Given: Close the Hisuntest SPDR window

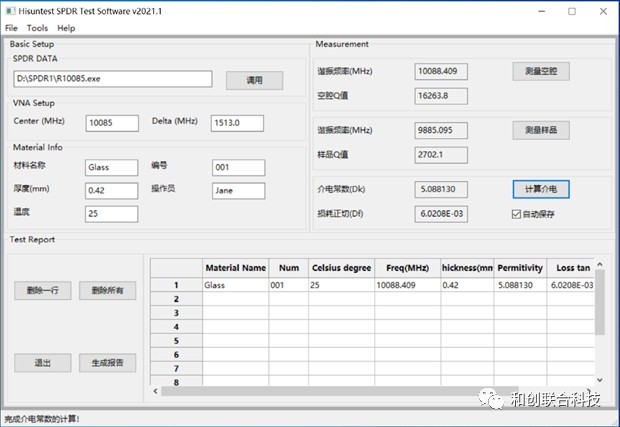Looking at the screenshot, I should (603, 11).
